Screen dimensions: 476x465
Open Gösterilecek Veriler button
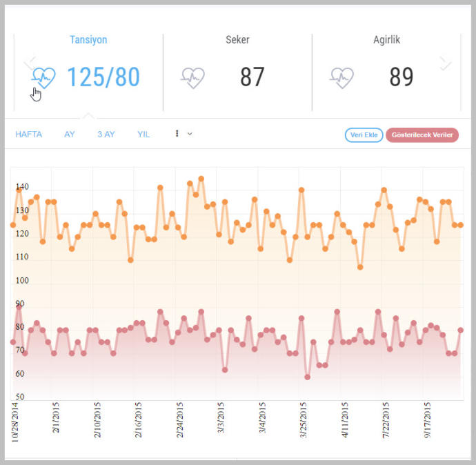pyautogui.click(x=422, y=135)
